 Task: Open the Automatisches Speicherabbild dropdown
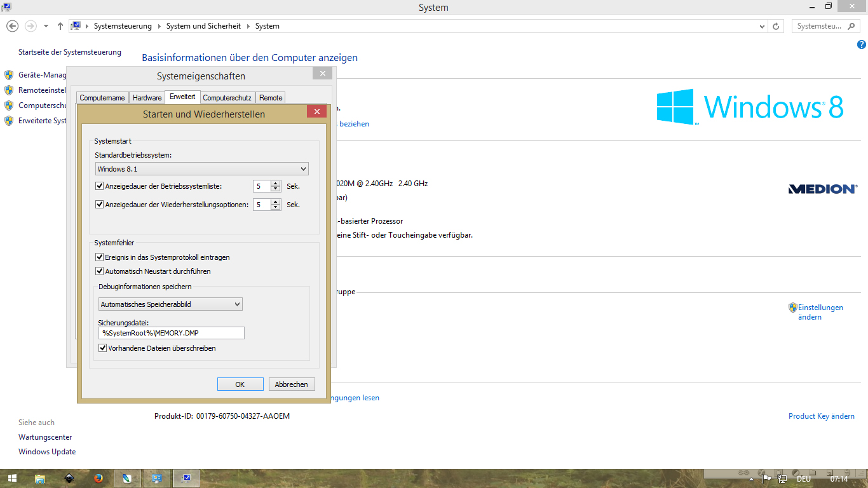[170, 304]
